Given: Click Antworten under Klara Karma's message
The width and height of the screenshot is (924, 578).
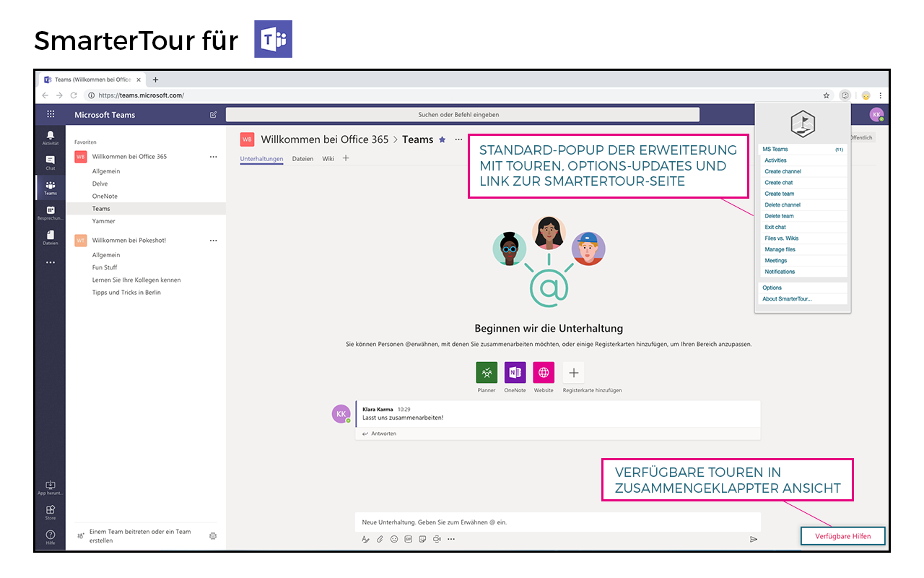Looking at the screenshot, I should point(379,433).
